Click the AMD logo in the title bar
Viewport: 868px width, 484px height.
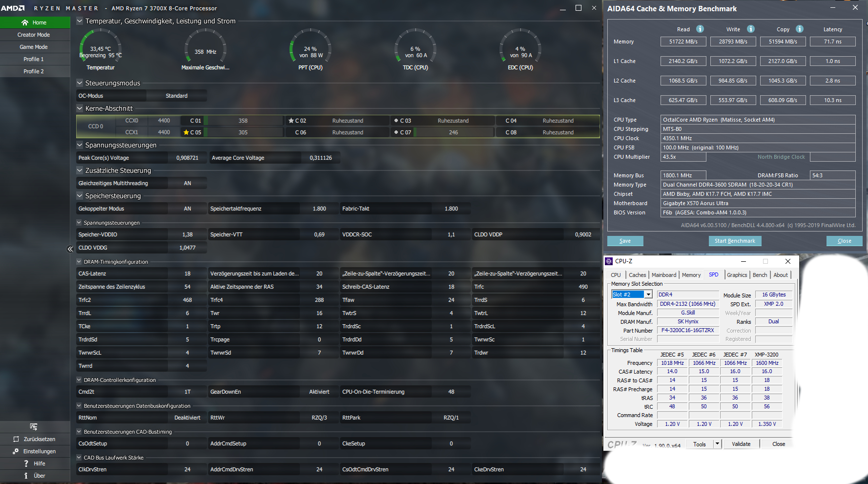click(x=13, y=8)
